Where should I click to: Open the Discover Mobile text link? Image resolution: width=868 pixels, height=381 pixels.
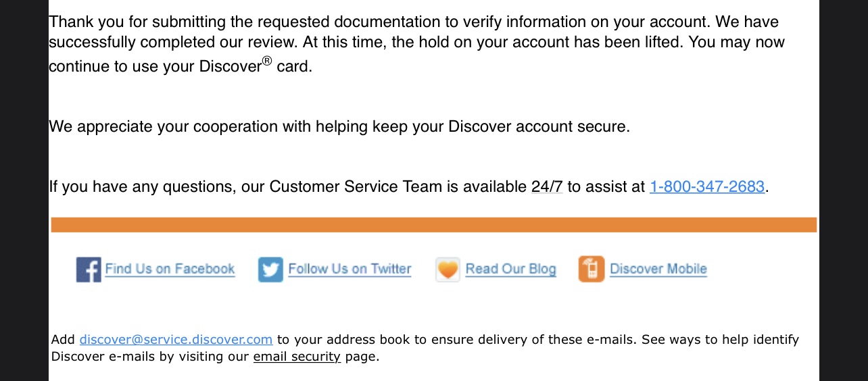(x=658, y=269)
